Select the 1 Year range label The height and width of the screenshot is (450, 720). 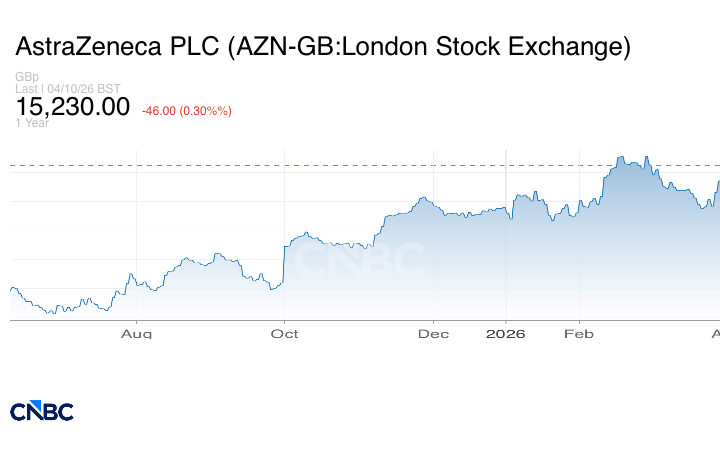(31, 123)
